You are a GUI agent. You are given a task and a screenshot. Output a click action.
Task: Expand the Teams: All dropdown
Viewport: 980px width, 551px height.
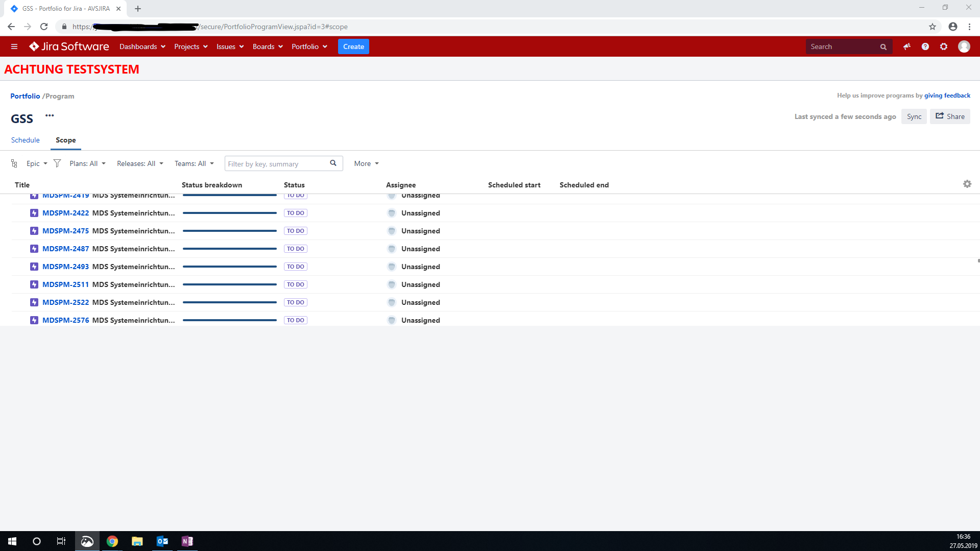coord(194,163)
